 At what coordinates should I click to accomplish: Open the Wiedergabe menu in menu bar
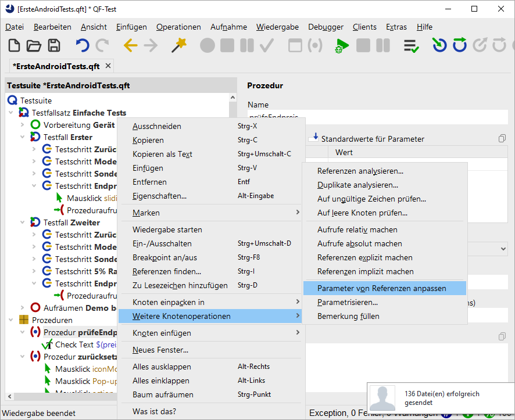click(277, 27)
